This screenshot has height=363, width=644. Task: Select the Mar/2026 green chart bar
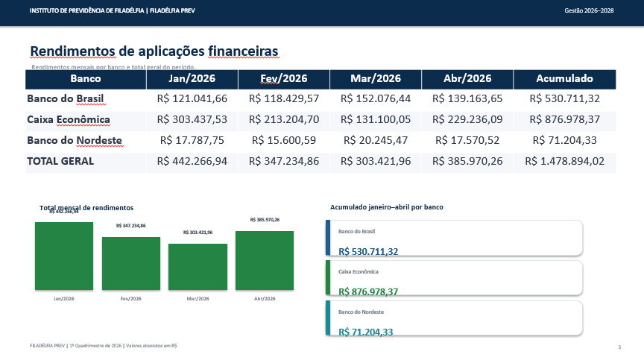(x=198, y=267)
